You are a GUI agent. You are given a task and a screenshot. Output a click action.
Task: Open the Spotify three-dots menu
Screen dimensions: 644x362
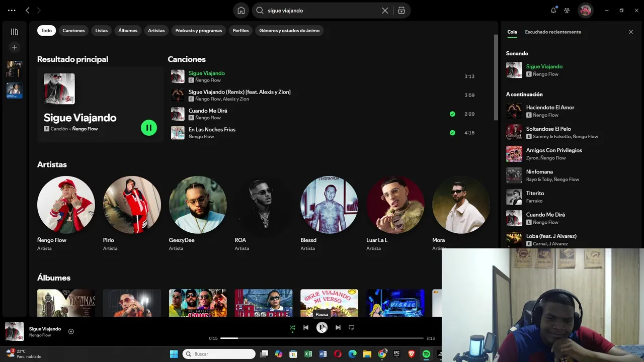coord(12,10)
